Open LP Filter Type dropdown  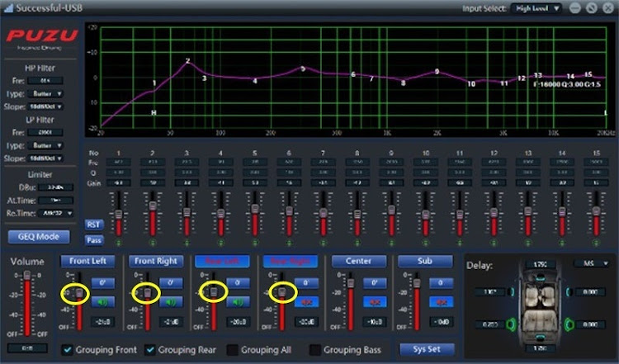pyautogui.click(x=46, y=145)
